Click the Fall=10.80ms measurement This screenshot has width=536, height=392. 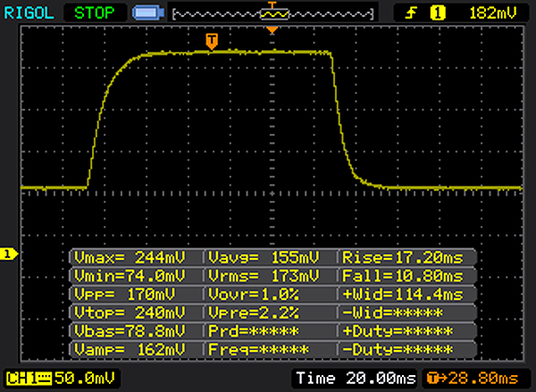[403, 276]
